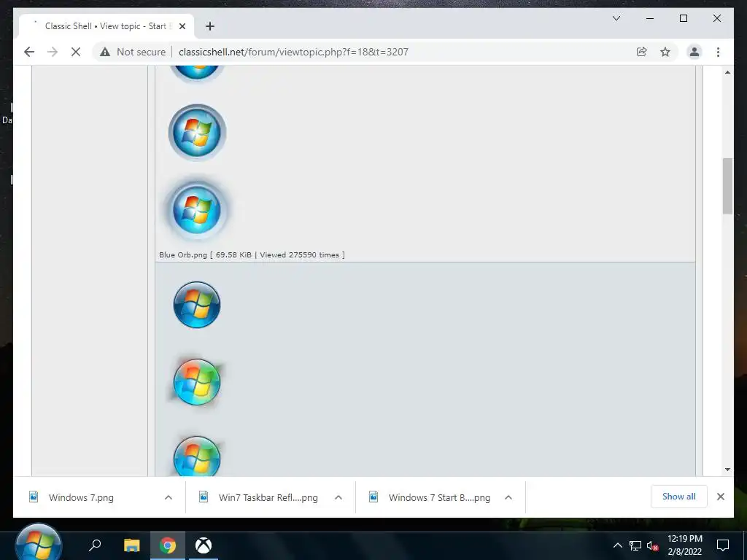Click the forward navigation arrow
The width and height of the screenshot is (747, 560).
(x=53, y=52)
